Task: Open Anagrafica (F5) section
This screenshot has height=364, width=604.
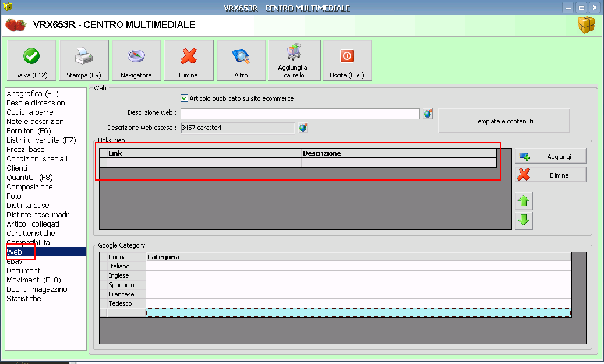Action: tap(33, 94)
